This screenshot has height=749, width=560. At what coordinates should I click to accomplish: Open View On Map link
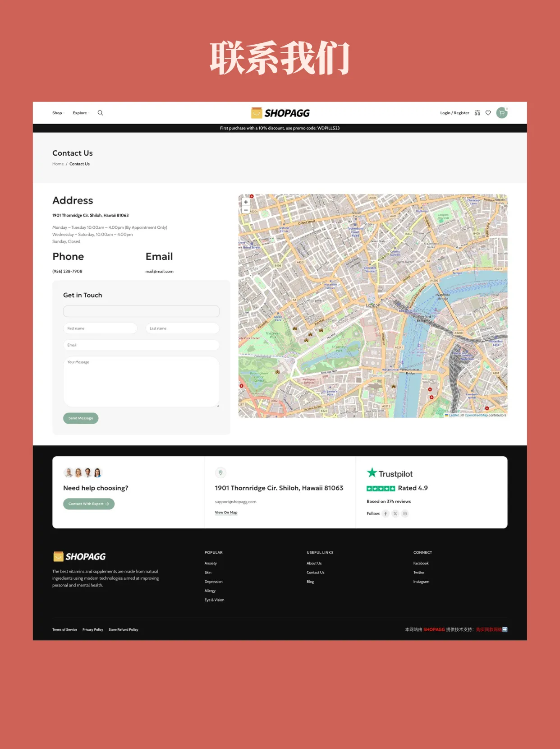[226, 513]
